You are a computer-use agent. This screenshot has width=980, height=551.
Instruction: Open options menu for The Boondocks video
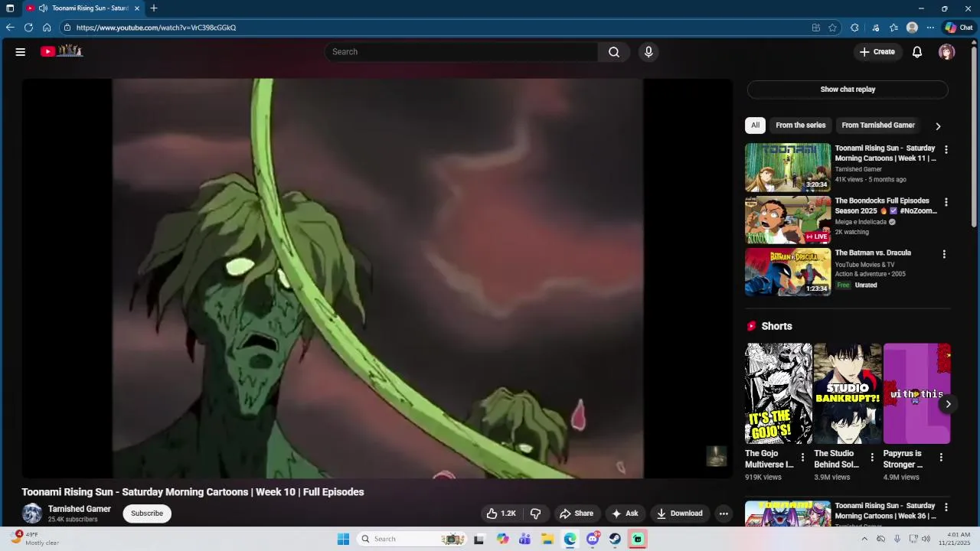[946, 203]
